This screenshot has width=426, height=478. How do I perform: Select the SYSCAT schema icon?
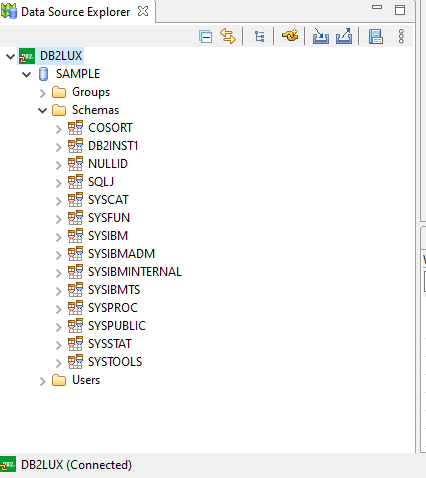75,200
